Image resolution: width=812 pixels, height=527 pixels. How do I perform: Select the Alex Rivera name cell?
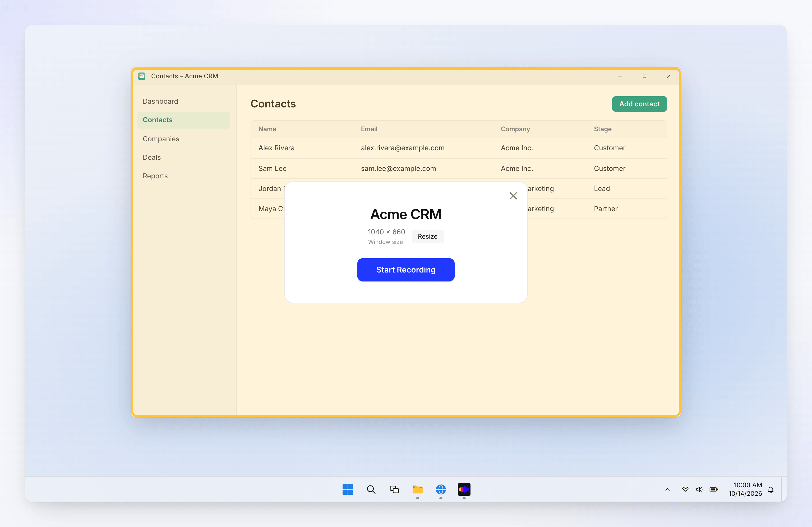click(x=276, y=148)
